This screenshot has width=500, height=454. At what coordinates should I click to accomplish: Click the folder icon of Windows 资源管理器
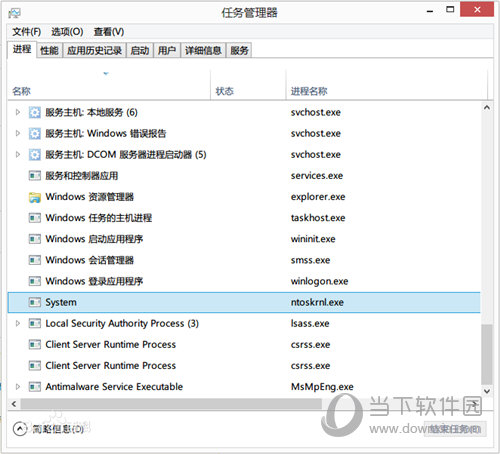tap(35, 197)
